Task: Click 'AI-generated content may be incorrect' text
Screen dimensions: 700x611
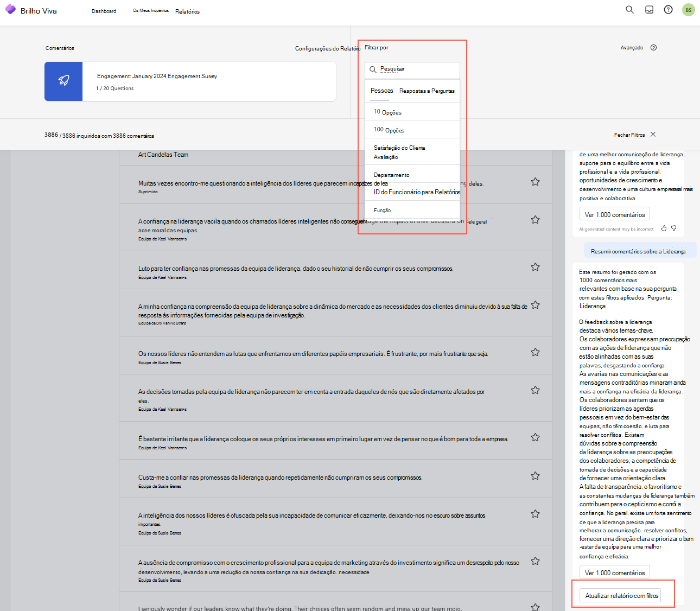Action: point(616,229)
